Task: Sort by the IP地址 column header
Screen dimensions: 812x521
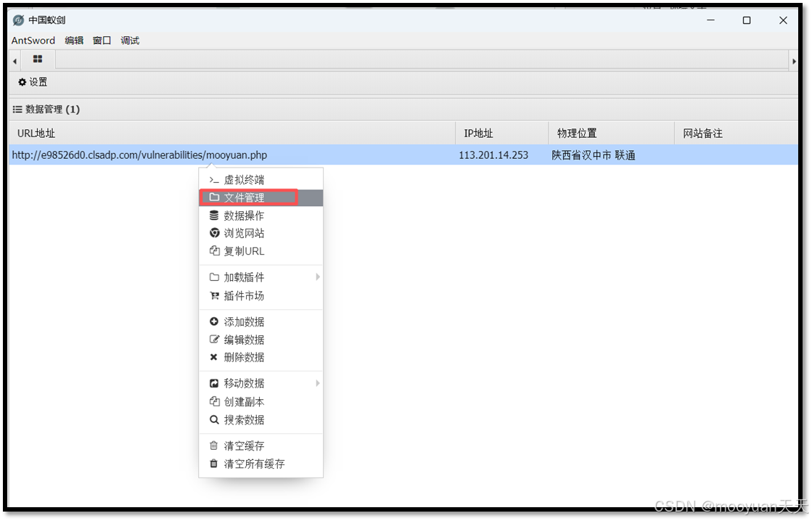Action: pyautogui.click(x=502, y=133)
